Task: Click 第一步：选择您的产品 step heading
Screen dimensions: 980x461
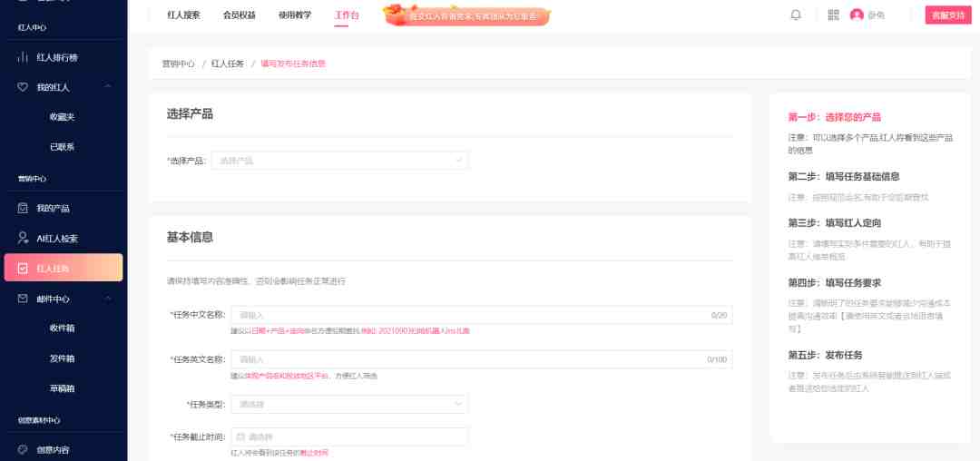Action: [835, 117]
